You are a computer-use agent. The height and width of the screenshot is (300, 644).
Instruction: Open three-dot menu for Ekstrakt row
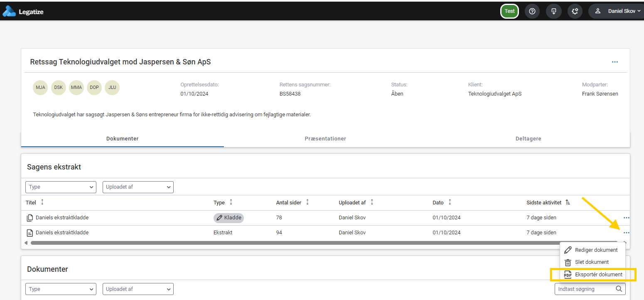click(627, 233)
